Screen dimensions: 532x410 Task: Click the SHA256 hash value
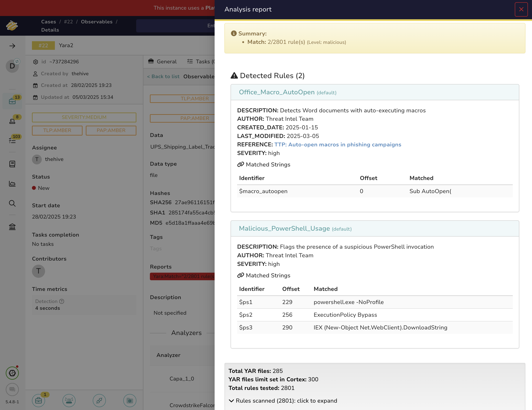click(x=195, y=203)
